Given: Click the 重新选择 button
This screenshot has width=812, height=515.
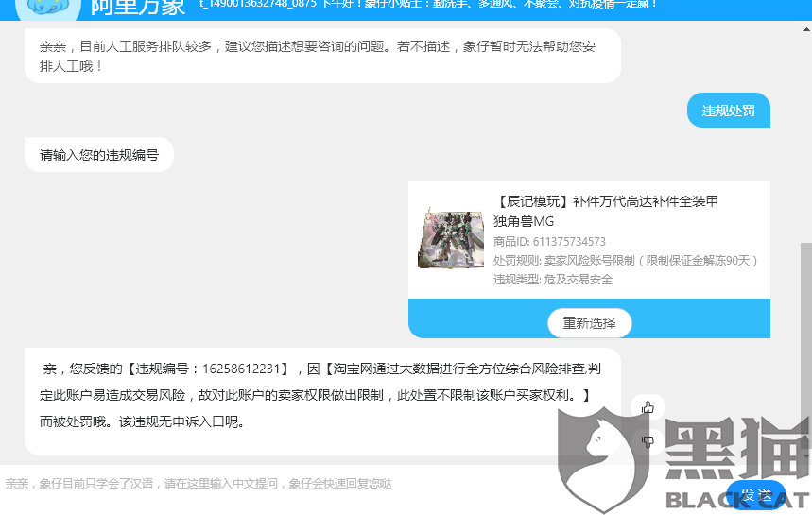Looking at the screenshot, I should pos(589,323).
